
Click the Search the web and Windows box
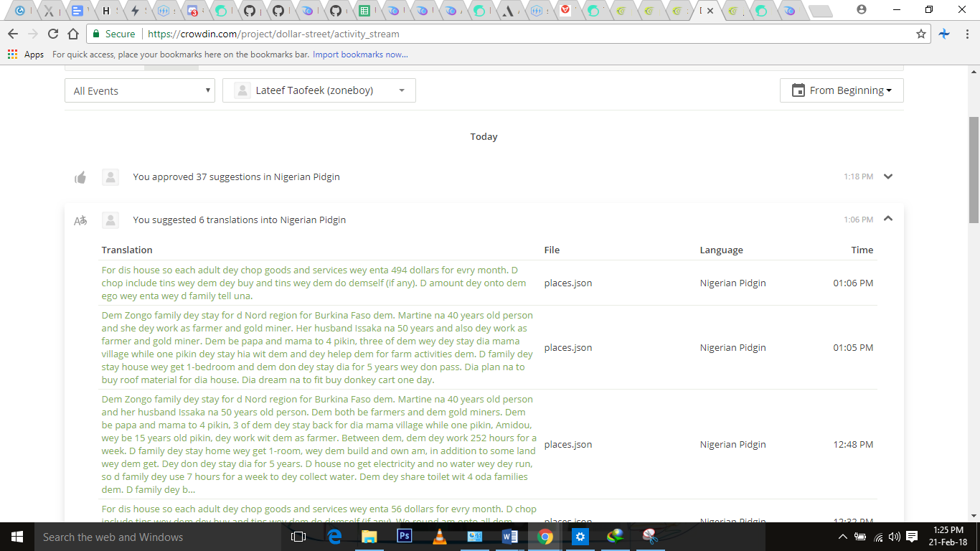click(158, 537)
